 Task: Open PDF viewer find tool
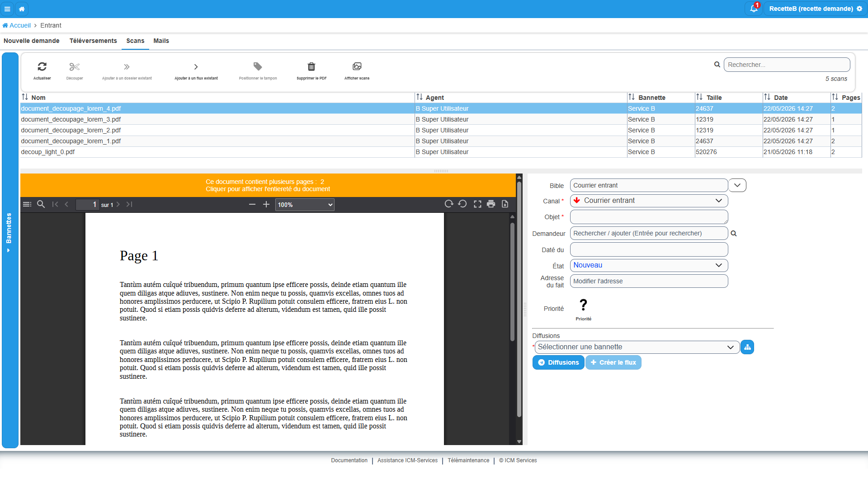[x=41, y=204]
